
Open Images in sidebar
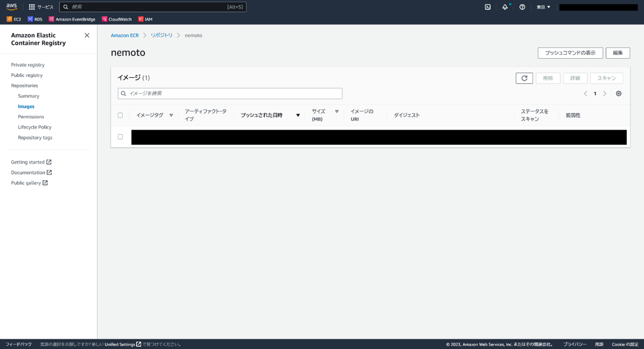coord(26,106)
